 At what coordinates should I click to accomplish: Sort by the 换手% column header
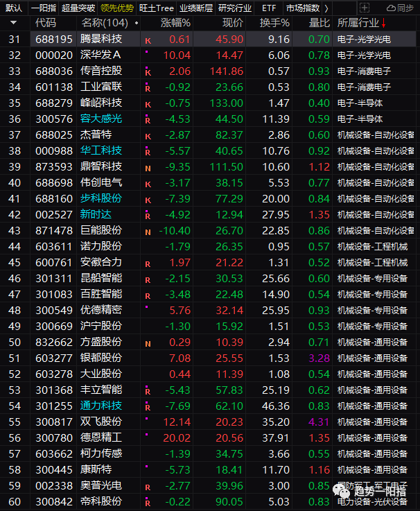(274, 23)
